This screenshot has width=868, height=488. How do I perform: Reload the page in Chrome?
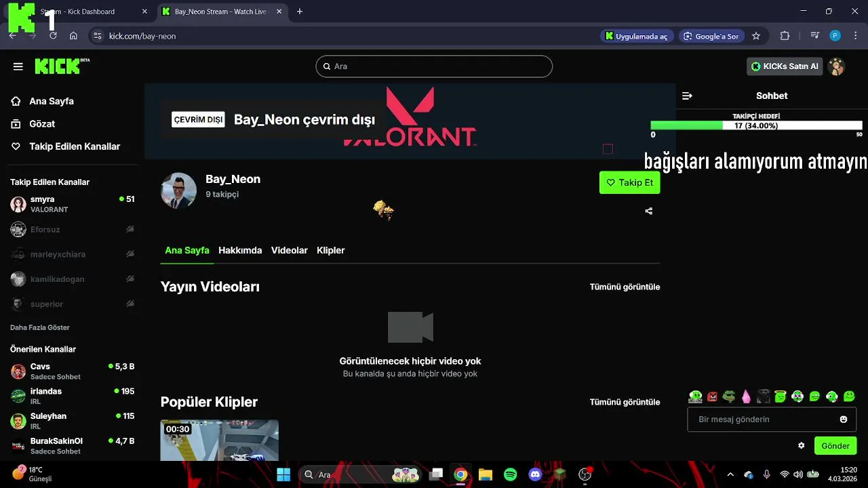[x=53, y=36]
